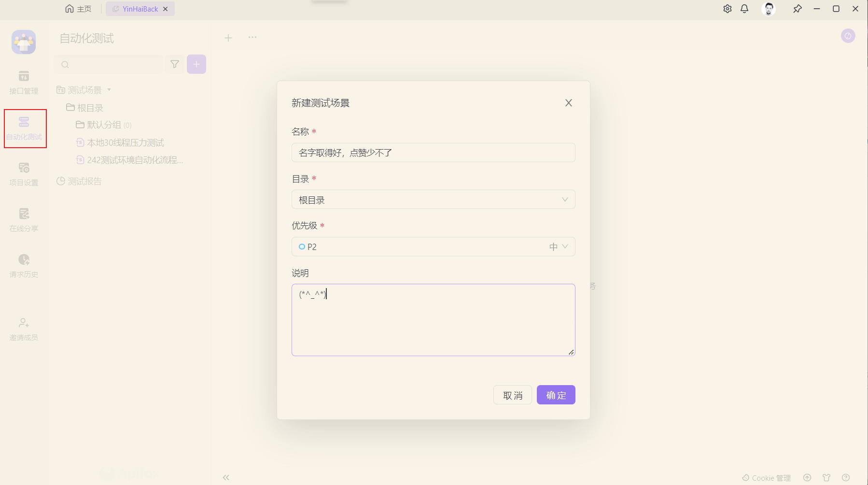Open the 请求历史 sidebar section

pyautogui.click(x=24, y=266)
